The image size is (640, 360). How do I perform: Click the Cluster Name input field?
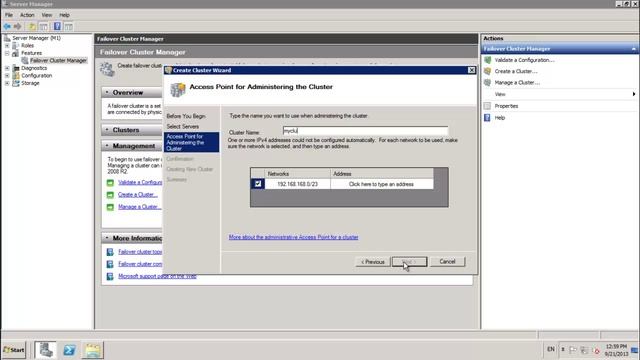365,131
